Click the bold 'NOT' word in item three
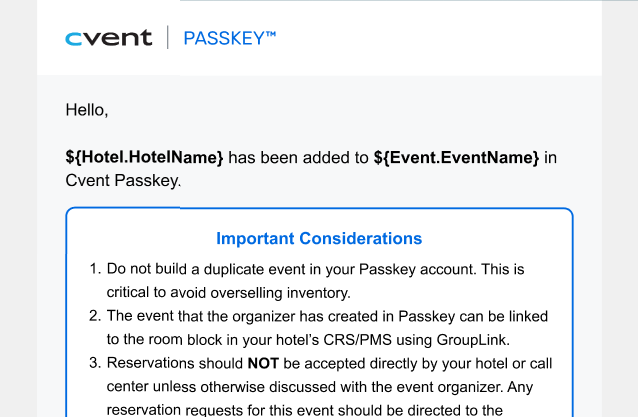The width and height of the screenshot is (638, 417). click(263, 363)
